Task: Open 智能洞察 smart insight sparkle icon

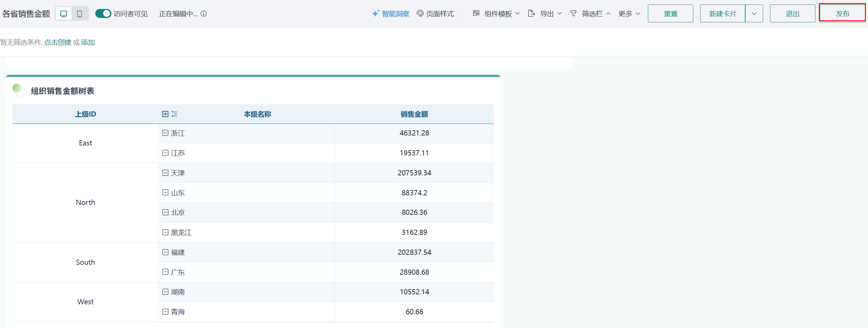Action: tap(376, 13)
